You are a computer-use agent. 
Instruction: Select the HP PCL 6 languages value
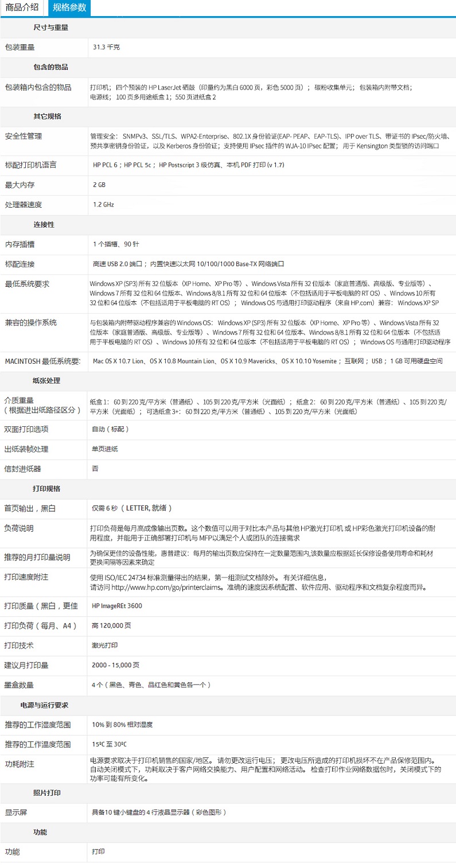tap(189, 165)
